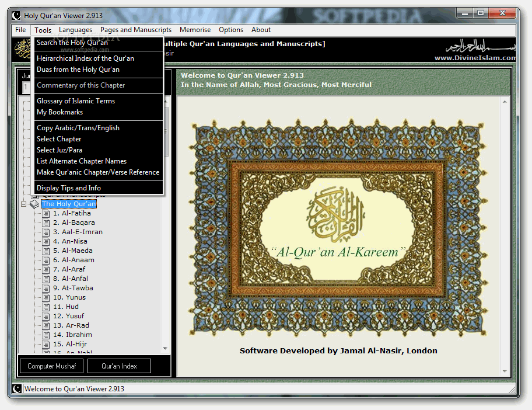Image resolution: width=532 pixels, height=410 pixels.
Task: Select chapter 14. Ibrahim
Action: tap(72, 335)
